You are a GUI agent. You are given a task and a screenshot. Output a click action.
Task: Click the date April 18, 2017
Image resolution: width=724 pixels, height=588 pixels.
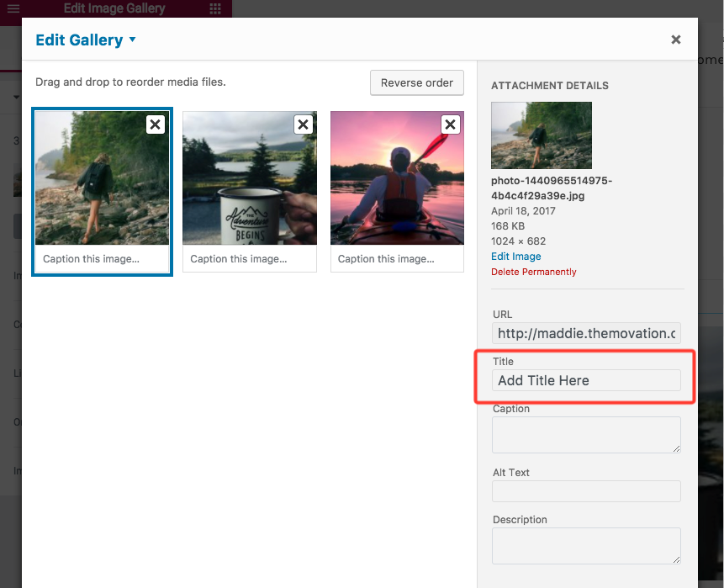click(x=523, y=211)
